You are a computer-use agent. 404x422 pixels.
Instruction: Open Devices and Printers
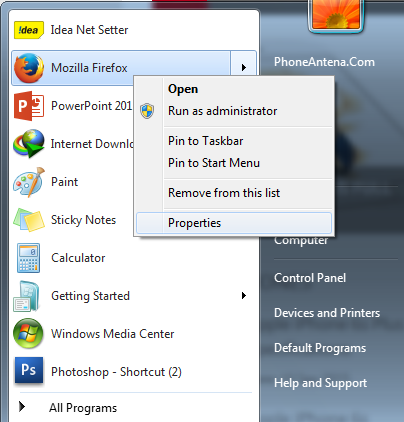pyautogui.click(x=327, y=313)
